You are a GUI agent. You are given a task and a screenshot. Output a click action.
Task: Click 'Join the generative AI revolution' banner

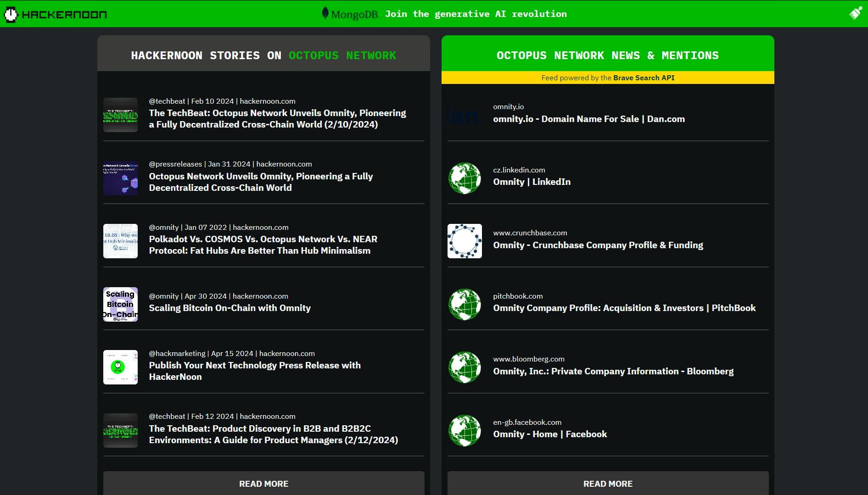pos(476,14)
